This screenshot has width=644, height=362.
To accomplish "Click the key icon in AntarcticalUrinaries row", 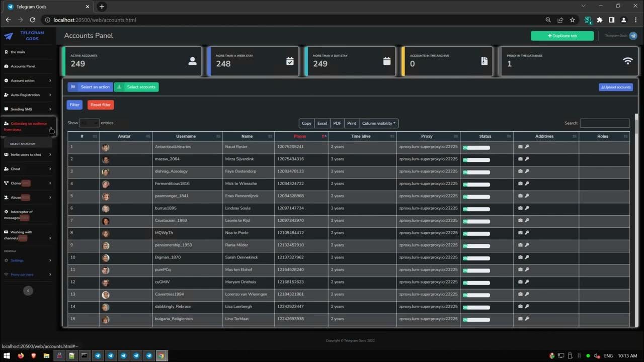I will coord(527,147).
